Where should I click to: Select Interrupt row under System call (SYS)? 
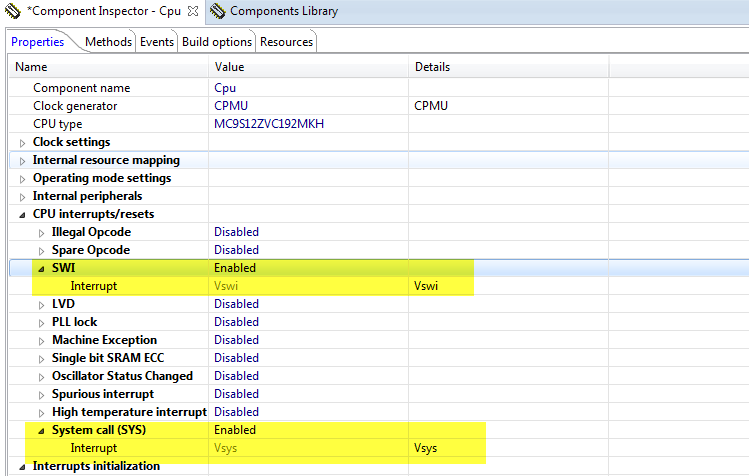[94, 448]
